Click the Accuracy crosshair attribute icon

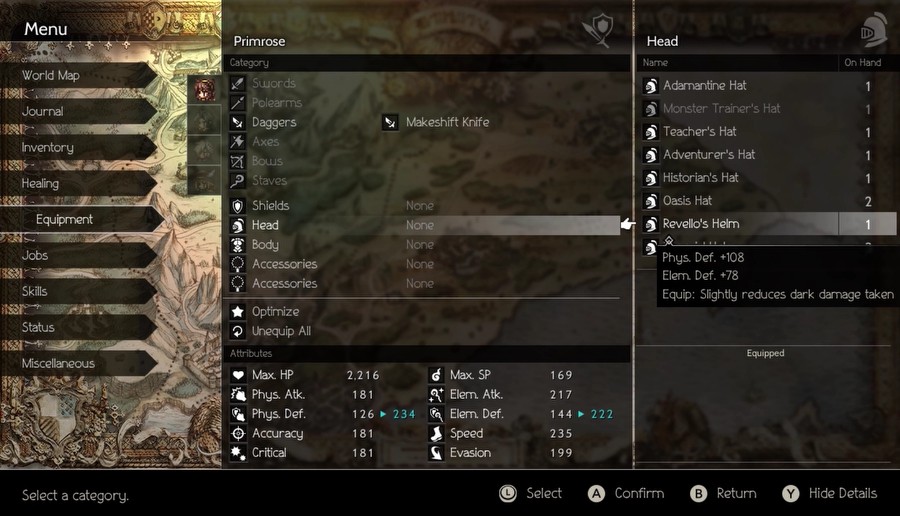(x=238, y=433)
